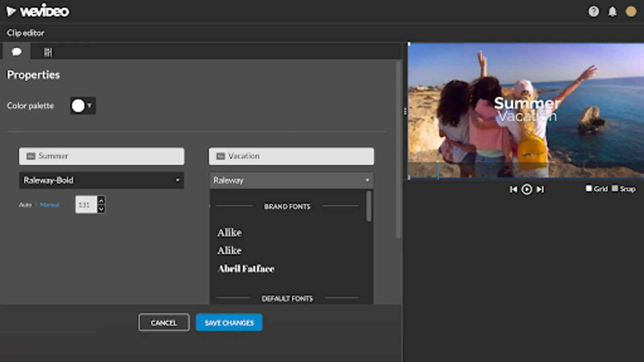Select the Vacation subtitle in the preview
Image resolution: width=644 pixels, height=362 pixels.
point(527,116)
